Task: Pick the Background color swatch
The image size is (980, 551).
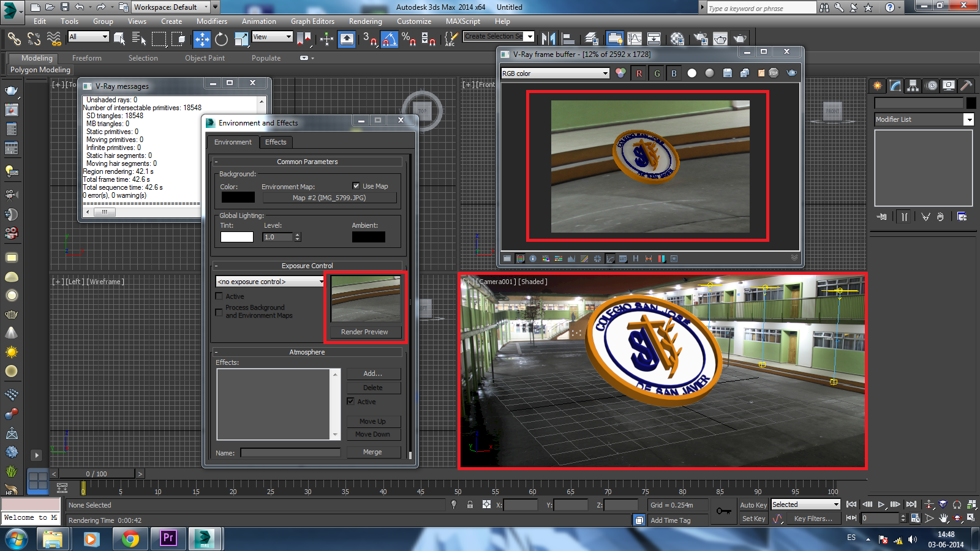Action: (x=238, y=197)
